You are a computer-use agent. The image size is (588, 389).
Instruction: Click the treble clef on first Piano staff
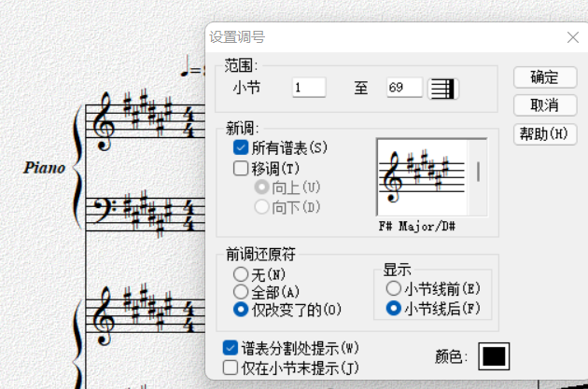coord(104,121)
